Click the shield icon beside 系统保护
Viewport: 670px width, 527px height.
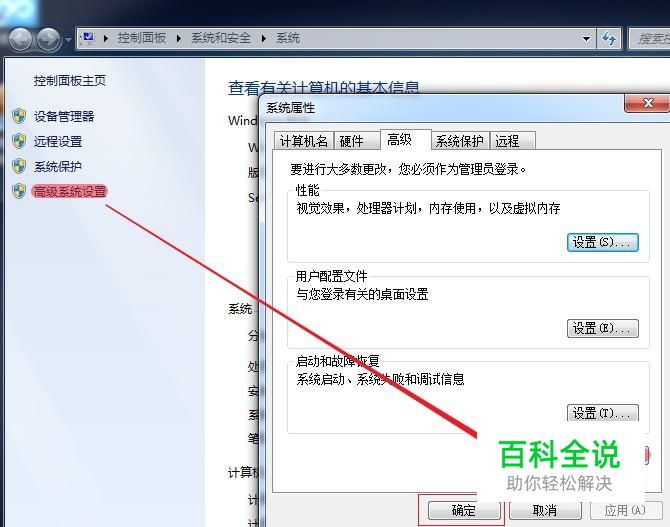click(x=19, y=166)
